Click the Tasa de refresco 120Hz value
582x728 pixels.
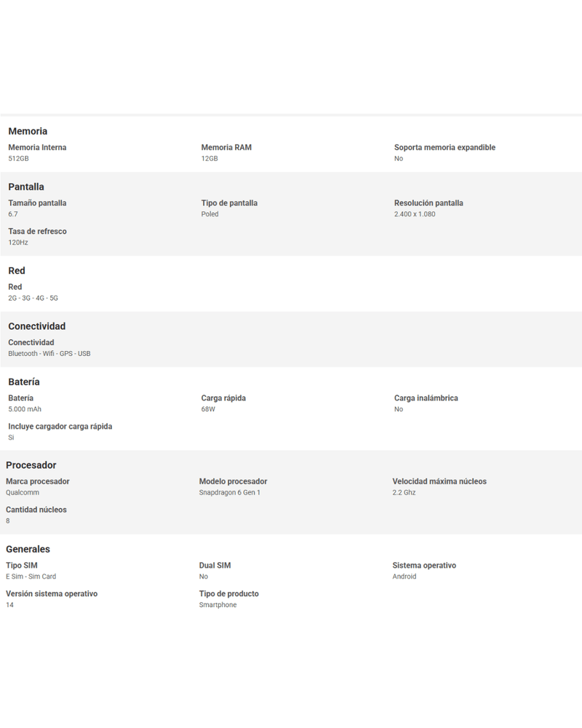click(x=18, y=242)
